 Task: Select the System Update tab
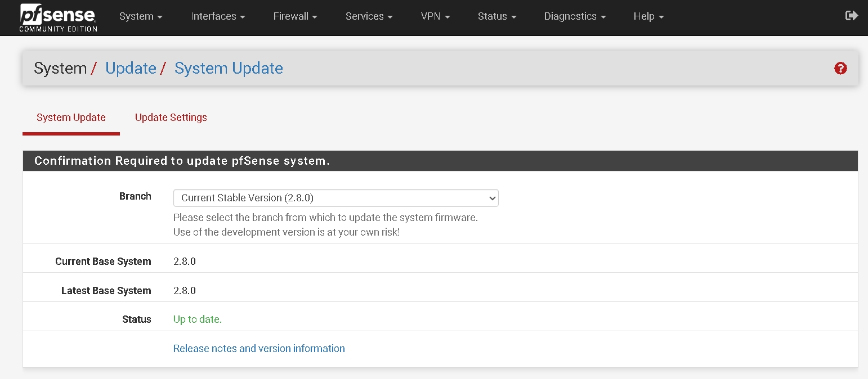tap(71, 118)
